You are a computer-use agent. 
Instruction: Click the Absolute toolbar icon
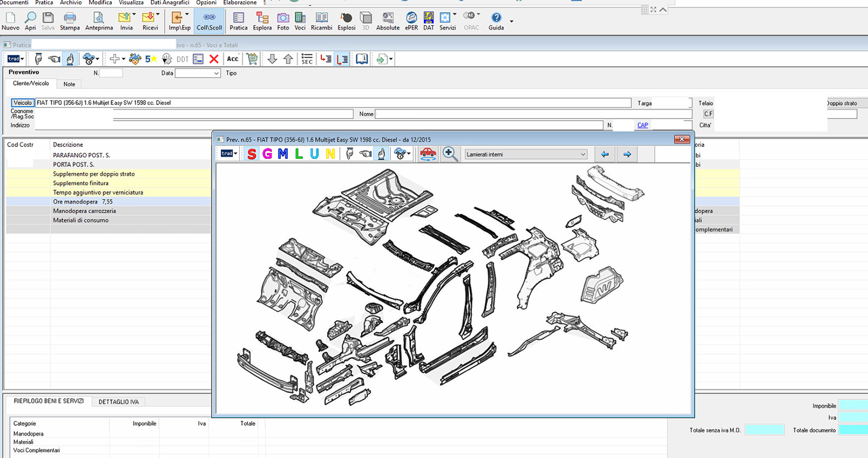(x=388, y=21)
